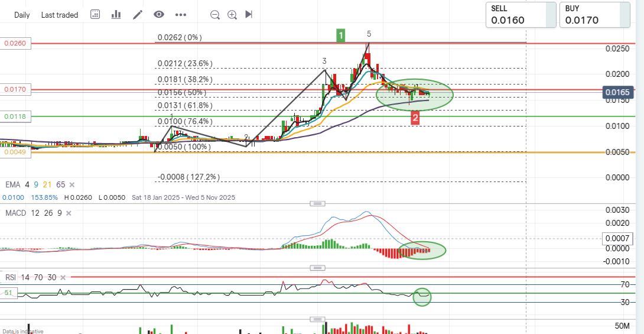Open the Last traded price type dropdown
The height and width of the screenshot is (334, 644).
click(x=59, y=15)
